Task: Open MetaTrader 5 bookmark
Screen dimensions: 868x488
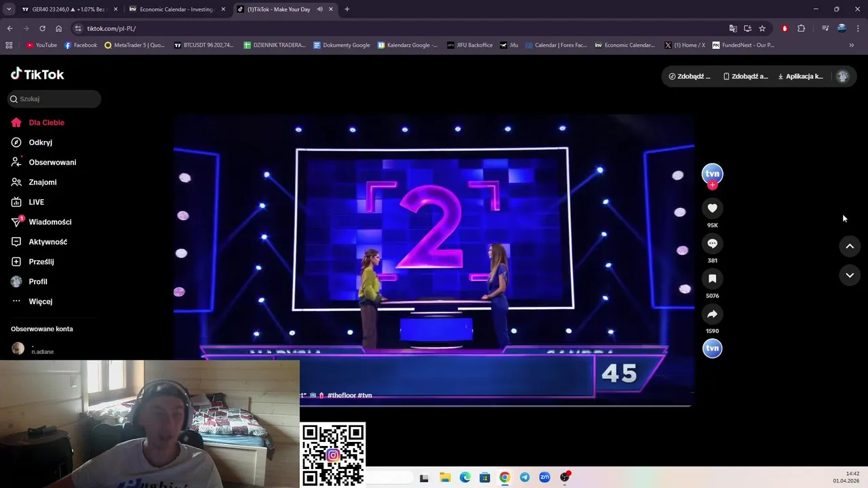Action: pos(135,45)
